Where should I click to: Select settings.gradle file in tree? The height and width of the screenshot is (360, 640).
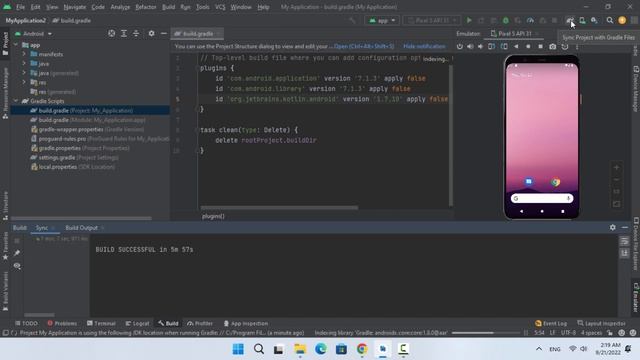pos(75,158)
